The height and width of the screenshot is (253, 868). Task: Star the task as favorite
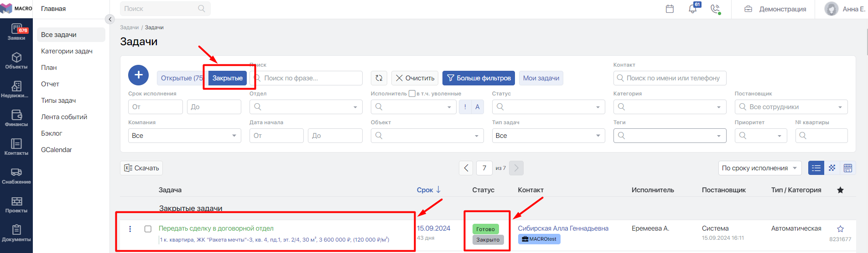[x=840, y=229]
